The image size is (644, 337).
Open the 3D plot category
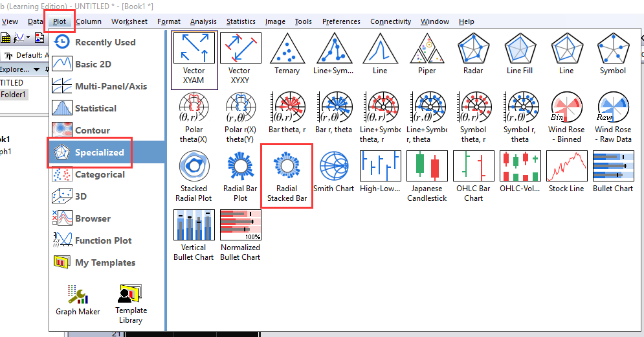pos(107,196)
